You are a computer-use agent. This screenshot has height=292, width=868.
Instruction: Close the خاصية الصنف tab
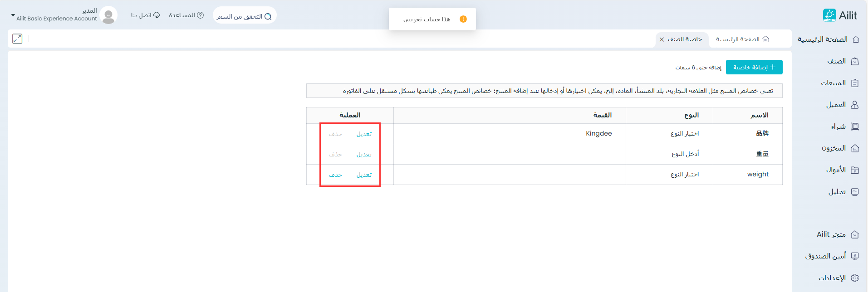pyautogui.click(x=662, y=39)
